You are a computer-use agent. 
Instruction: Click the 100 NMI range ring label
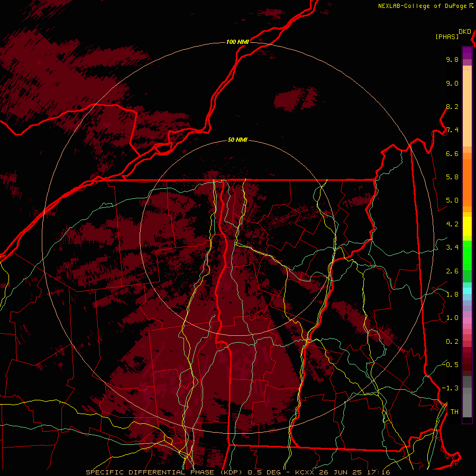point(237,42)
